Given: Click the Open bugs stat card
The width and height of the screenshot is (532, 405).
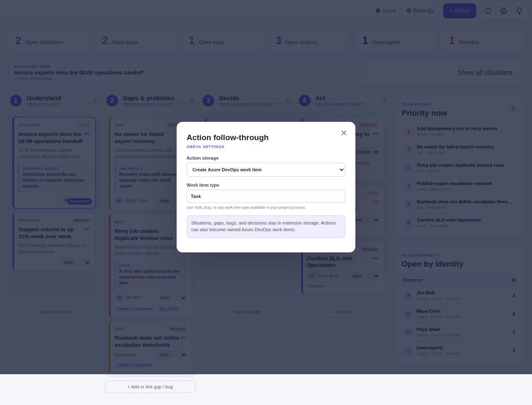Looking at the screenshot, I should pos(223,40).
